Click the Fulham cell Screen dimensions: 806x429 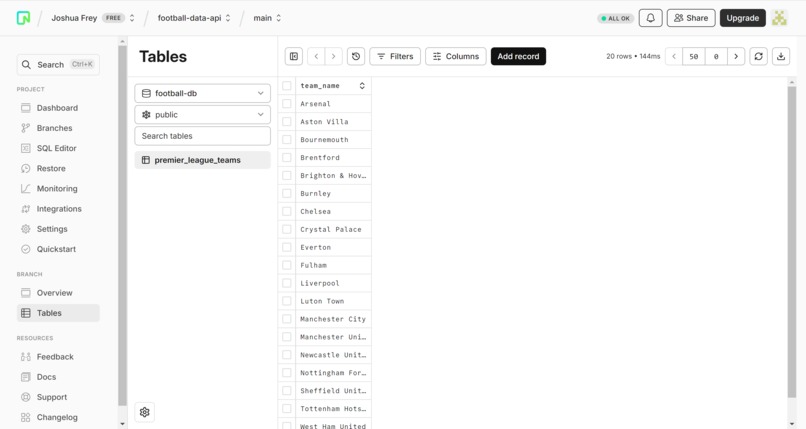[x=333, y=266]
